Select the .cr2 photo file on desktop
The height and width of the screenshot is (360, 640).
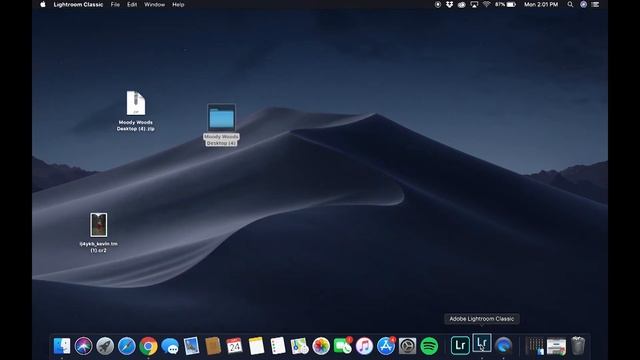coord(98,232)
